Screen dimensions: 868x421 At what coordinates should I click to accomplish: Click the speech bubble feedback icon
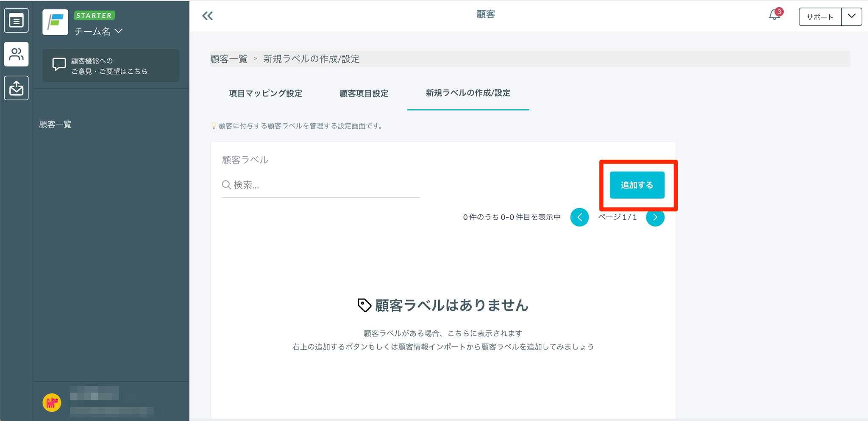59,65
